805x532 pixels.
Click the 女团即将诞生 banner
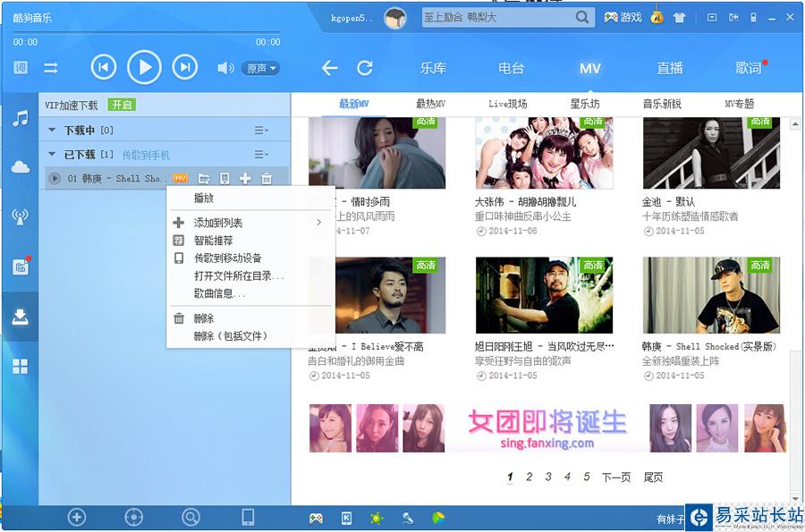tap(547, 428)
